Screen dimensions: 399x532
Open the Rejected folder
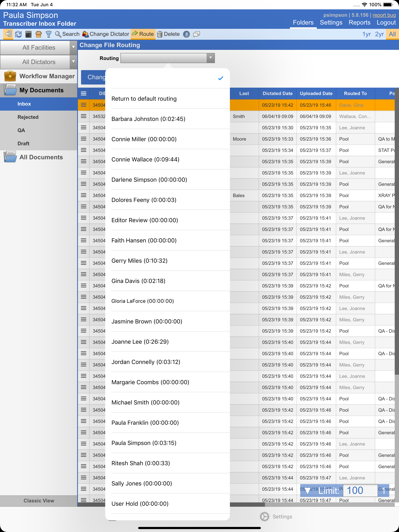pos(39,117)
